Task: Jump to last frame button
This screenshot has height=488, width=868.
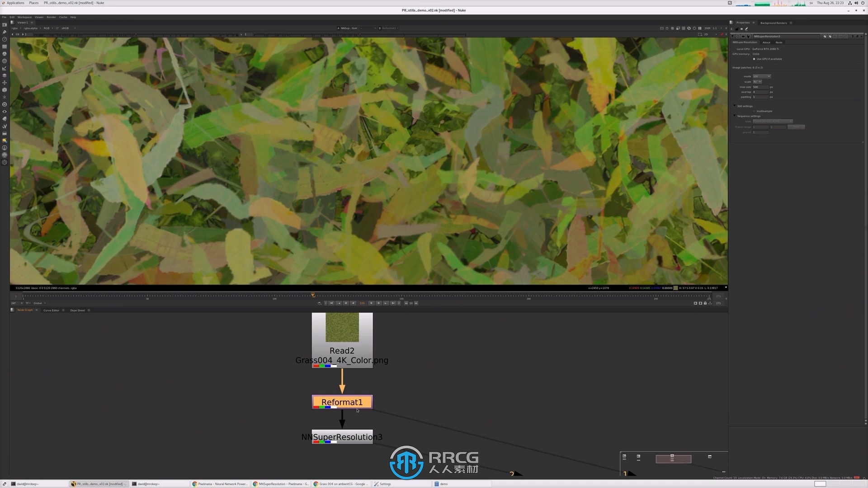Action: 393,303
